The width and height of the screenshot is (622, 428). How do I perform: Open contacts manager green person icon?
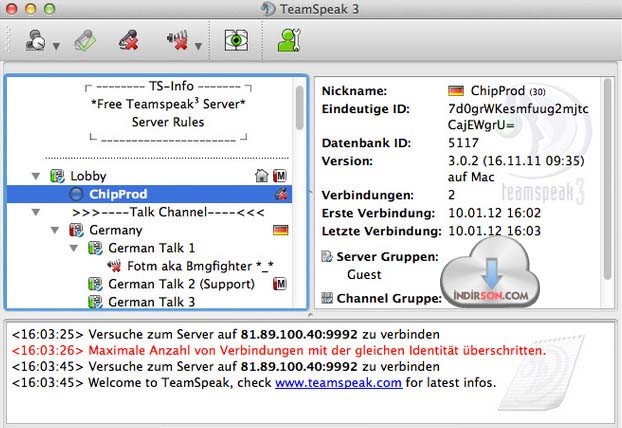[x=289, y=40]
